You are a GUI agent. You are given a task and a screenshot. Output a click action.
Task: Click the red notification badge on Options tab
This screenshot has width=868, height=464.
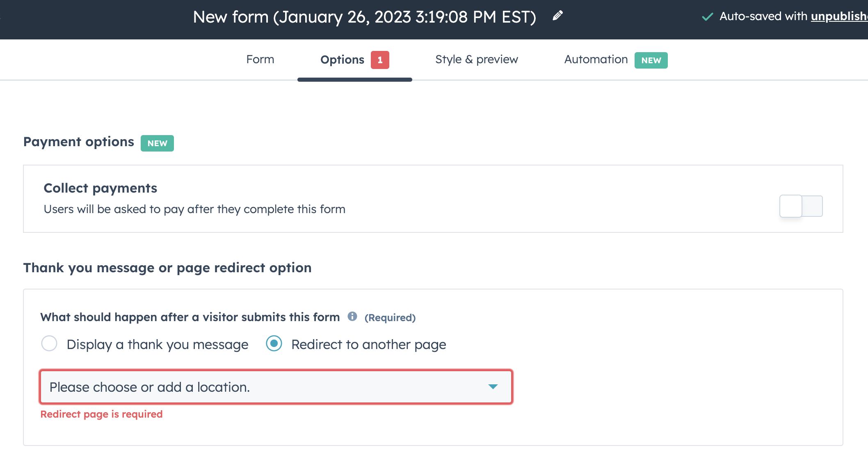380,60
